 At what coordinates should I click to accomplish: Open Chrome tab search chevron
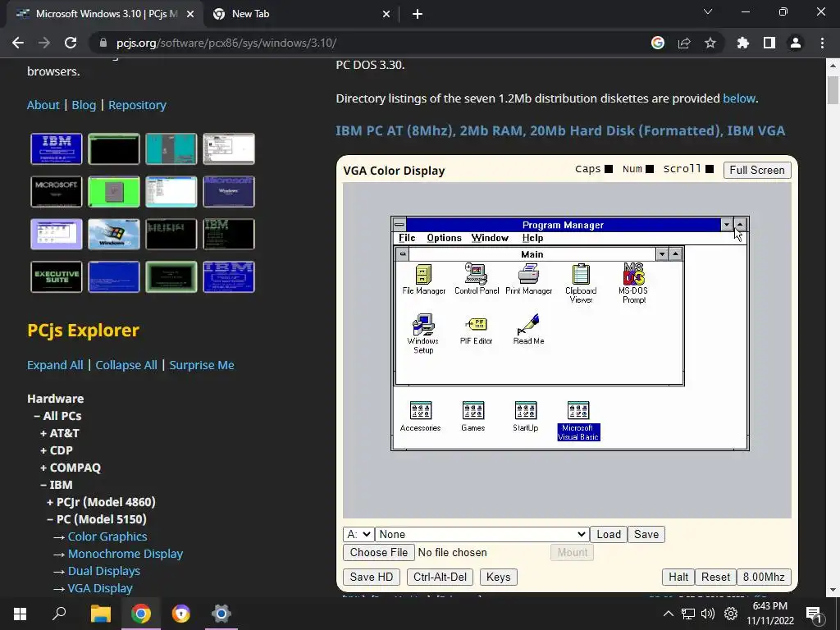click(x=708, y=11)
